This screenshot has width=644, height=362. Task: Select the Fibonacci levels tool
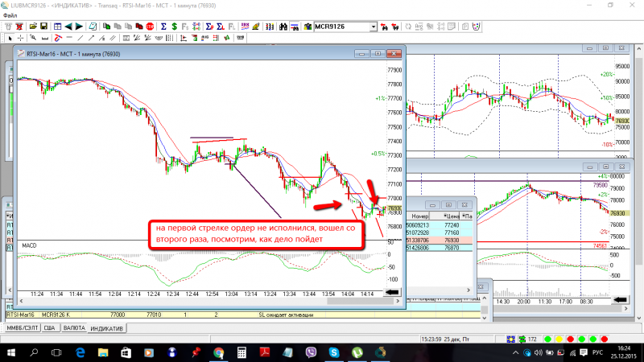coord(126,38)
